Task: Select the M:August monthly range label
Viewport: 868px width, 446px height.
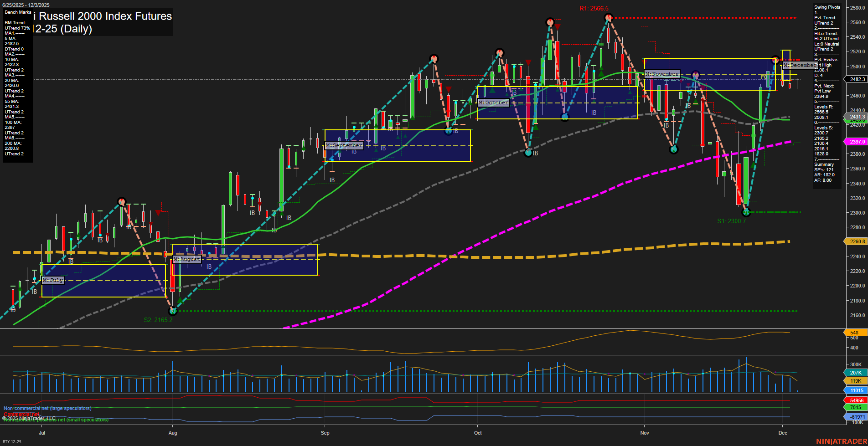Action: [186, 259]
